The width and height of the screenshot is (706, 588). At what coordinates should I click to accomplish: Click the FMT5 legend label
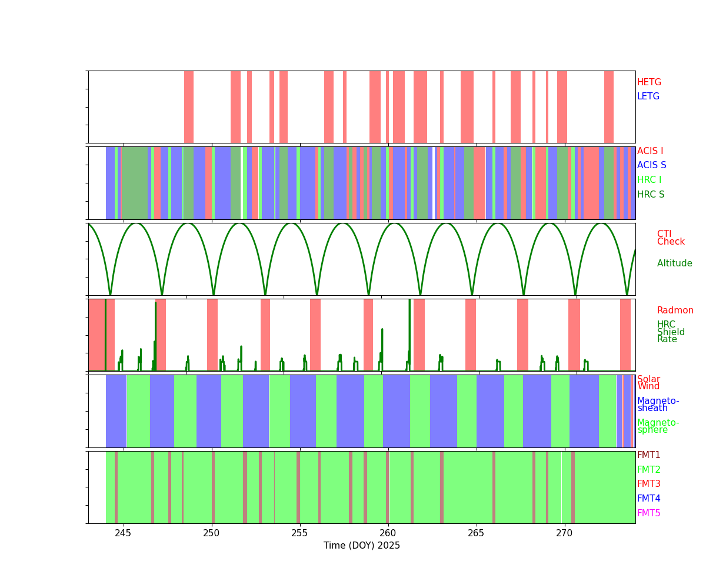click(x=649, y=513)
